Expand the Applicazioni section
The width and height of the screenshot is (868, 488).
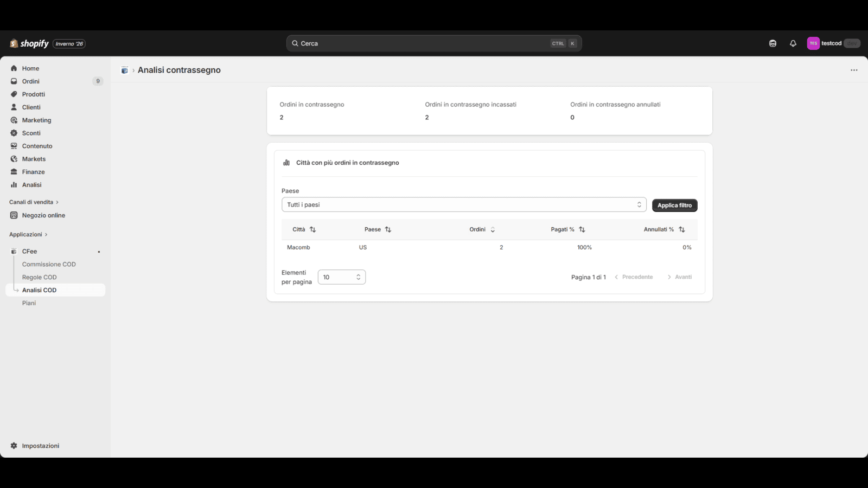[x=28, y=235]
